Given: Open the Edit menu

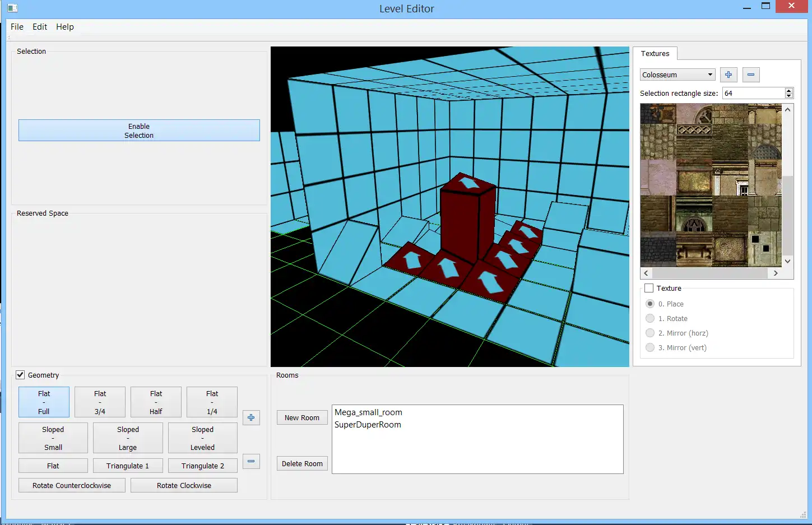Looking at the screenshot, I should click(x=40, y=26).
